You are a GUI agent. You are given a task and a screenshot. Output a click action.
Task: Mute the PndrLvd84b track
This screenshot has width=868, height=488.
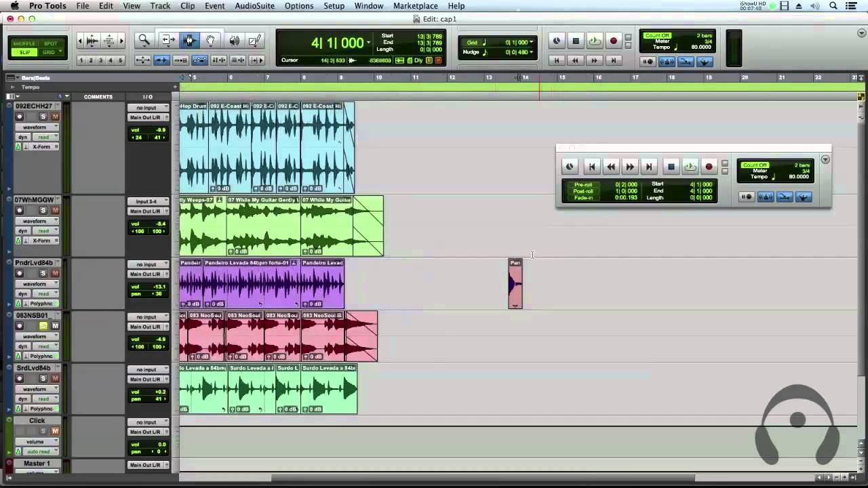(x=55, y=273)
